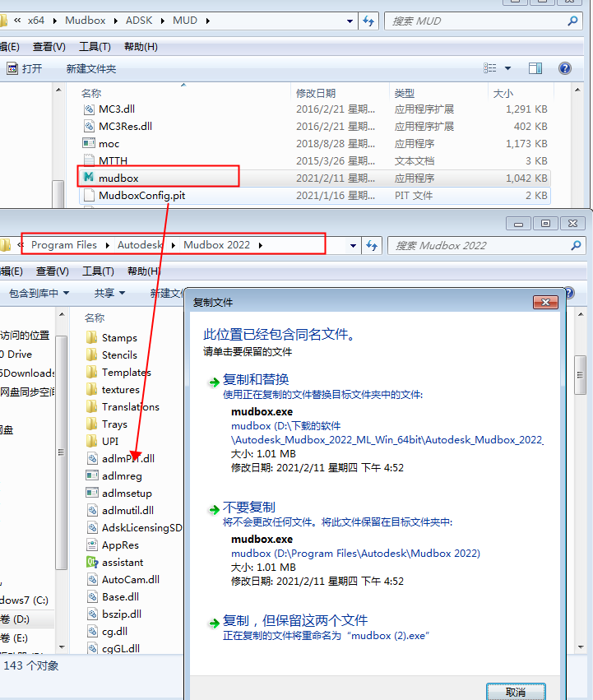593x700 pixels.
Task: Select the AppRes file
Action: tap(113, 545)
